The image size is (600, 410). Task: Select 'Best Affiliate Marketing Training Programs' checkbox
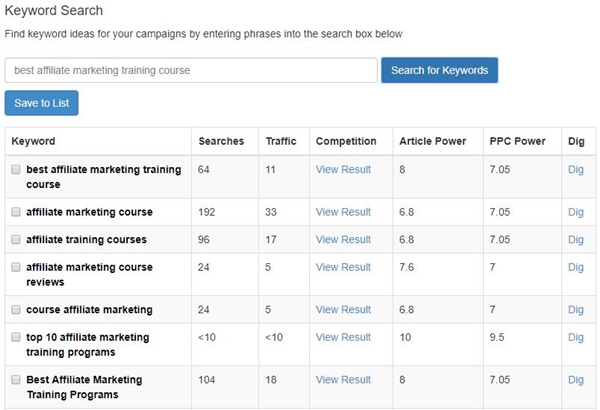click(x=16, y=379)
